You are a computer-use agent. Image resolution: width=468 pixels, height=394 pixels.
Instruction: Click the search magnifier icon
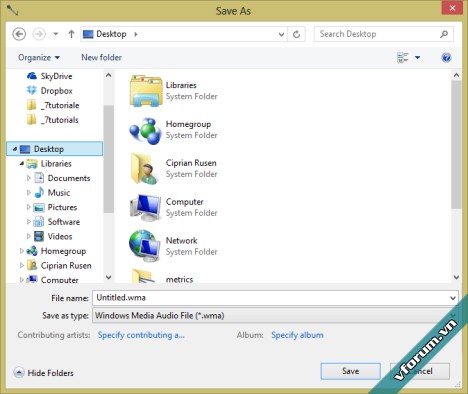click(444, 34)
